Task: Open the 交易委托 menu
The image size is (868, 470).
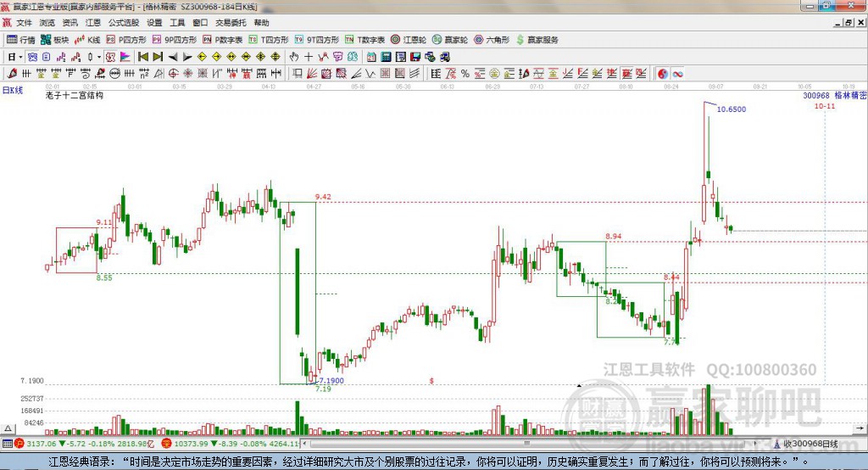Action: tap(231, 23)
